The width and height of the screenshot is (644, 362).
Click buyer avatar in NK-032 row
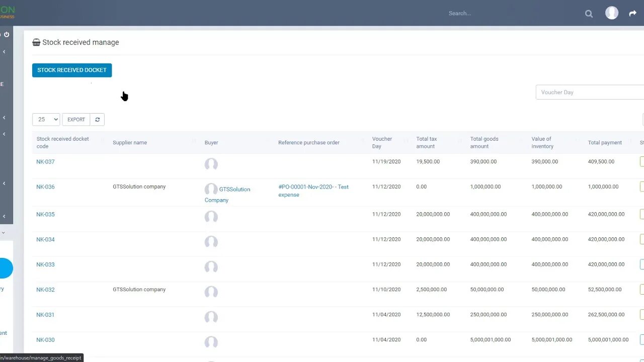pos(211,293)
